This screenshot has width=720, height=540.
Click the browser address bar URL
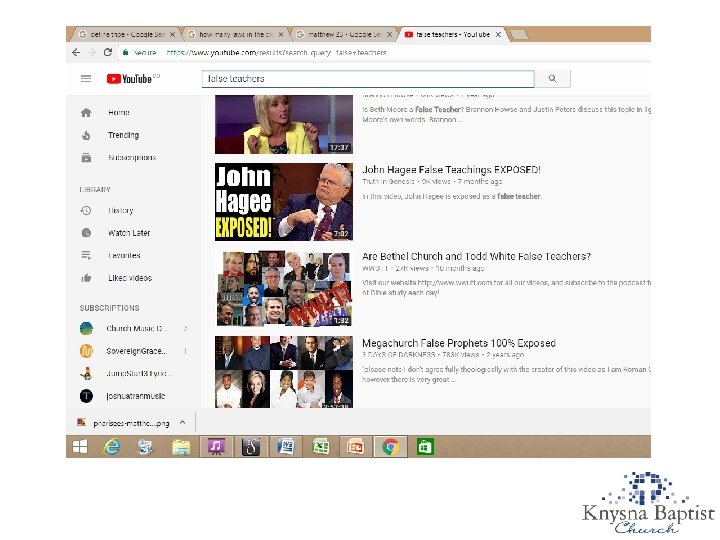(x=276, y=53)
